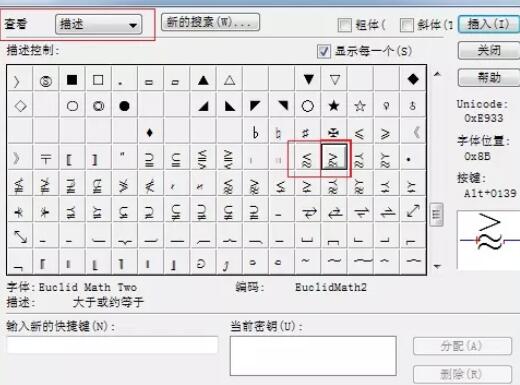Focus the 输入新的快捷键(N) input box
The width and height of the screenshot is (520, 385).
(112, 344)
